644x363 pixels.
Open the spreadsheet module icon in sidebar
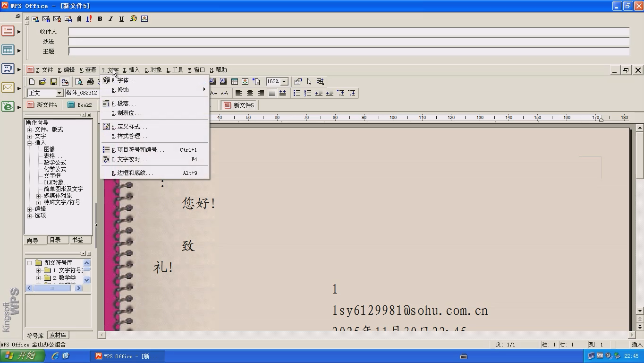8,50
